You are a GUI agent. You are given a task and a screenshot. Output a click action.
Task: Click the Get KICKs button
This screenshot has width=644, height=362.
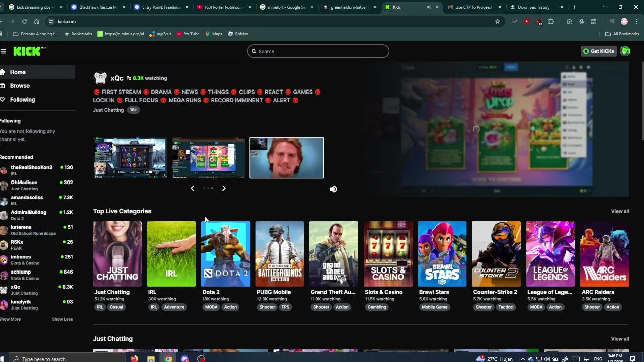(598, 51)
